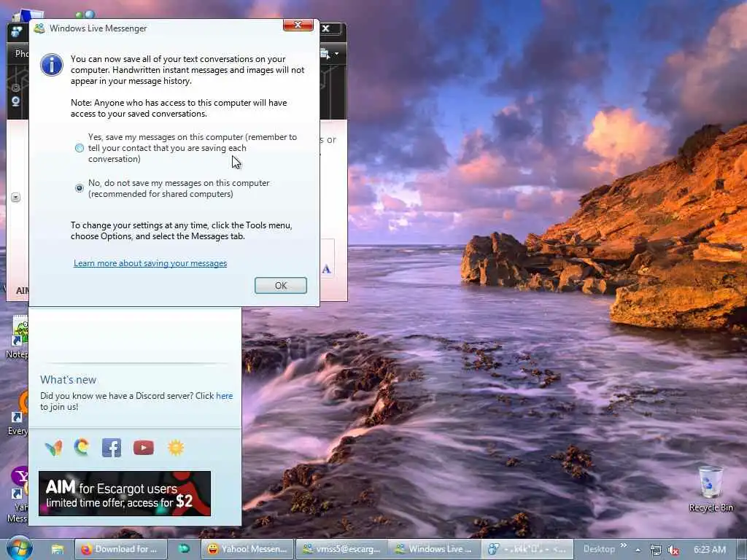Open the 6:23 AM clock in the tray
747x560 pixels.
point(709,550)
